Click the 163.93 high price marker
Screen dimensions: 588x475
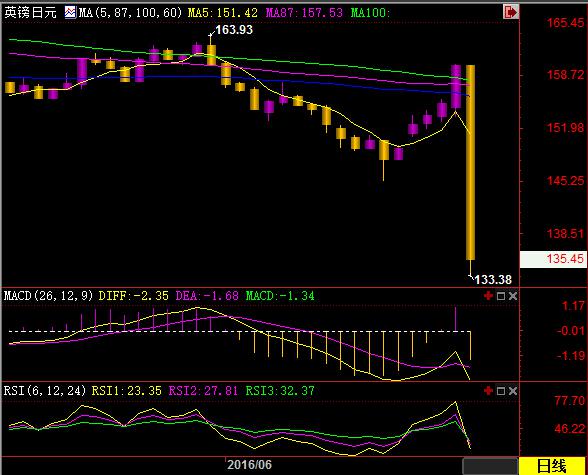point(234,30)
